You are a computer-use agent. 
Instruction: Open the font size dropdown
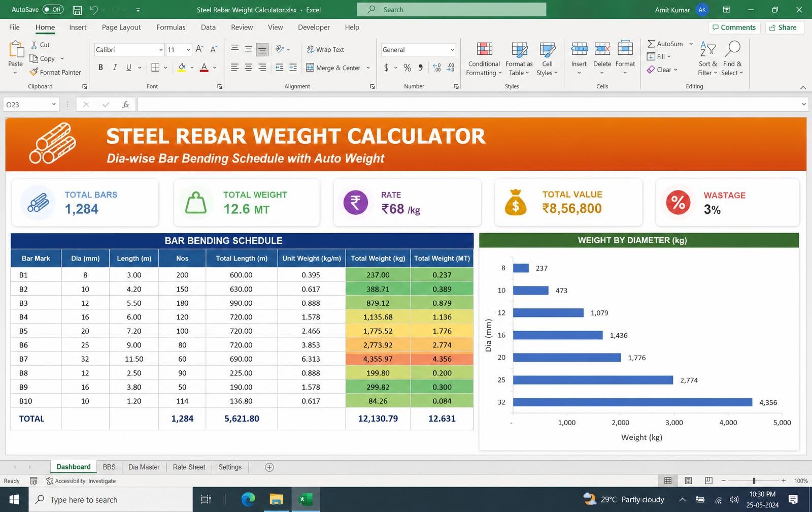pyautogui.click(x=188, y=50)
